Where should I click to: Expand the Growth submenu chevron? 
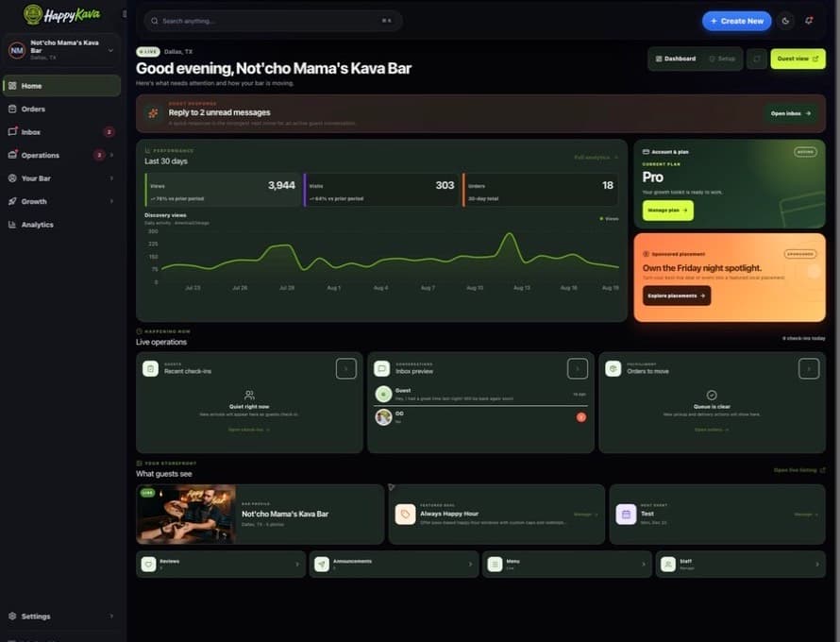pyautogui.click(x=112, y=201)
